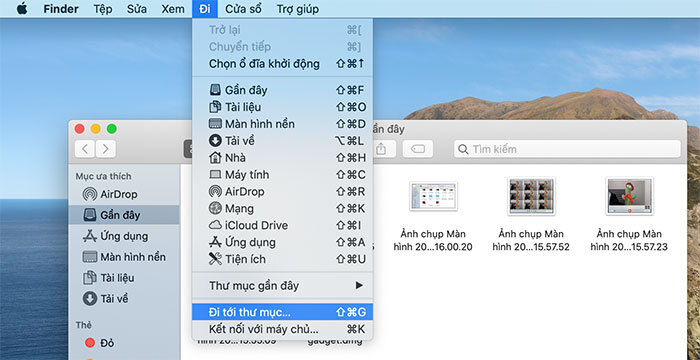Open the Xem menu

173,9
